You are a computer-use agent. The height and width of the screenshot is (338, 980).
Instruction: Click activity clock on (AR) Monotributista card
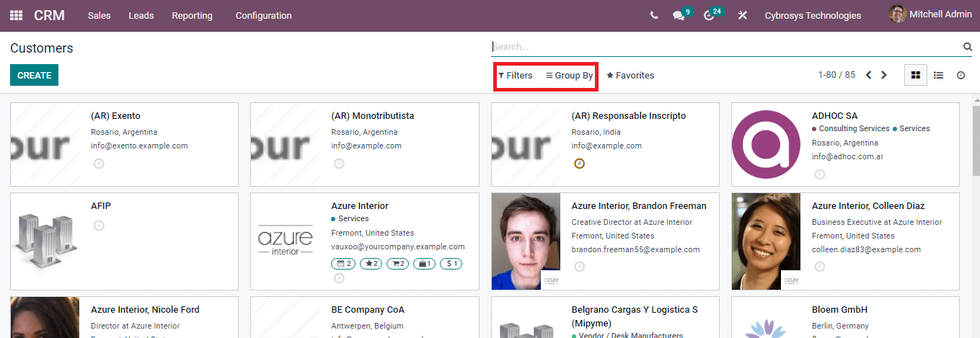(x=339, y=164)
